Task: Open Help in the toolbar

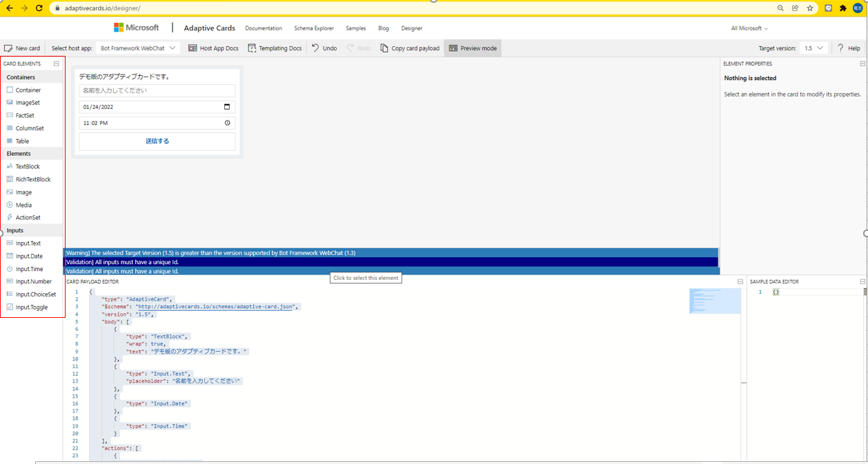Action: [x=848, y=48]
